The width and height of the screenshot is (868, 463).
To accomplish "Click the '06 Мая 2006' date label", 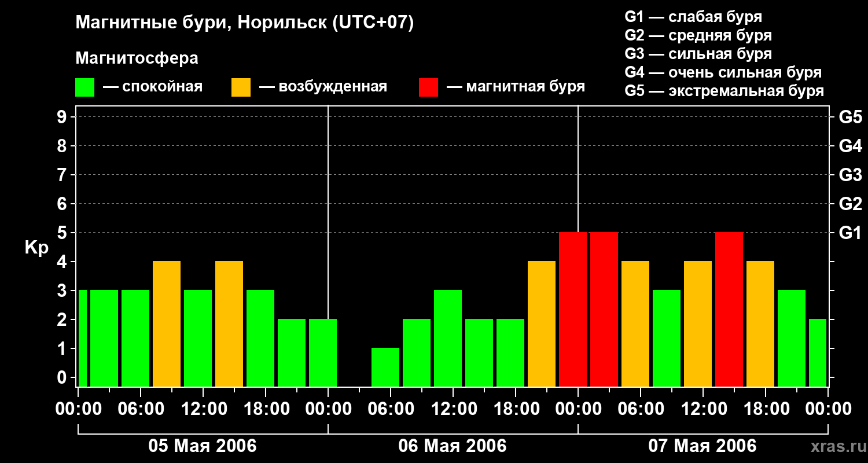I will coord(453,446).
